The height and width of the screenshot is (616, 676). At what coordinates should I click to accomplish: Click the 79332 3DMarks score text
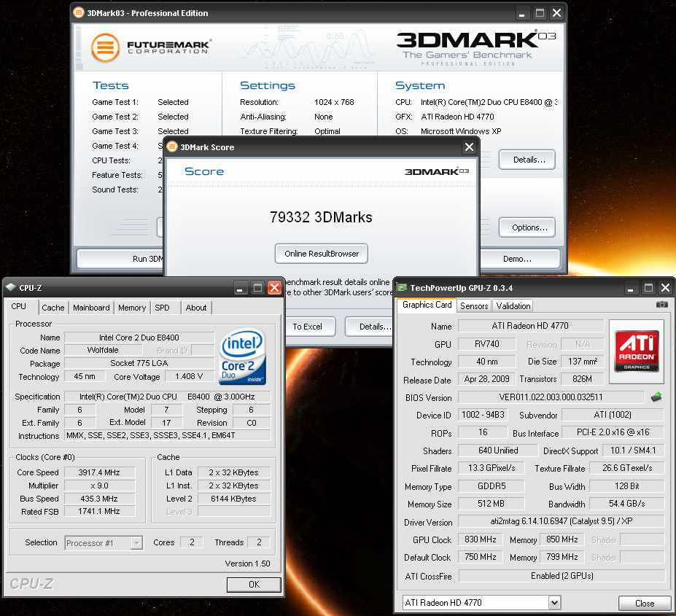pos(321,217)
